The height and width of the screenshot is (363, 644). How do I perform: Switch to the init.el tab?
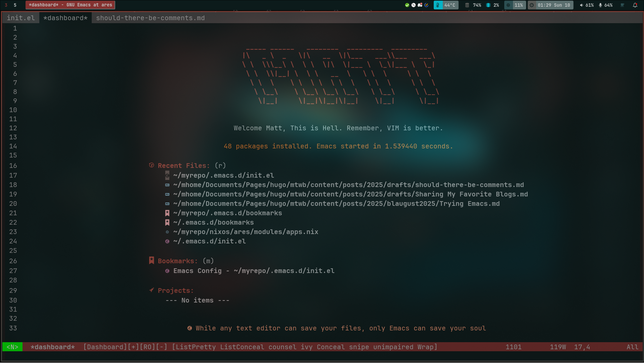click(x=21, y=18)
